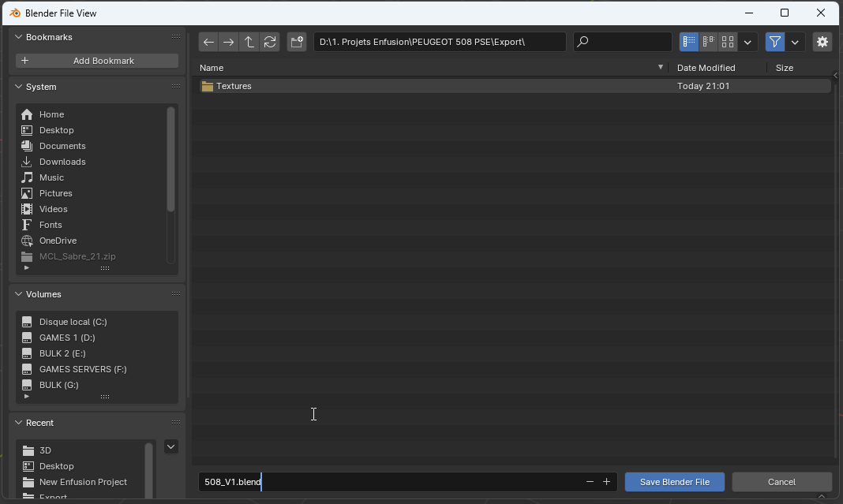Click System list scrollbar
The image size is (843, 504).
[171, 159]
